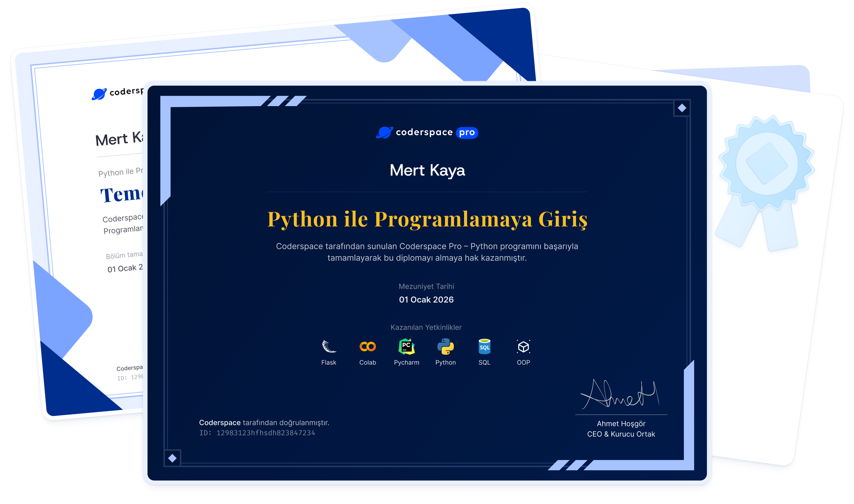Click the coderspace wordmark on dark certificate
Screen dimensions: 854x504
point(424,132)
